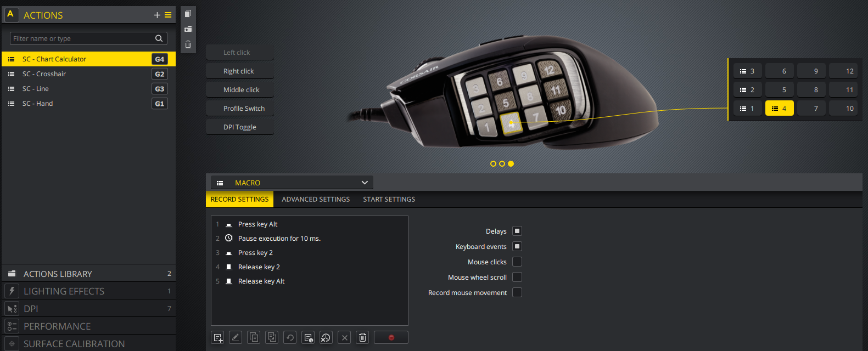Click the insert delay clock icon
The height and width of the screenshot is (351, 868).
click(308, 337)
